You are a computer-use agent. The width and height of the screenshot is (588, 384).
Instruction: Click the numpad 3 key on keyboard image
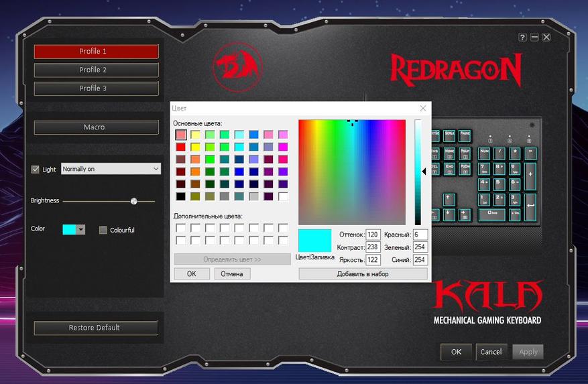coord(515,200)
